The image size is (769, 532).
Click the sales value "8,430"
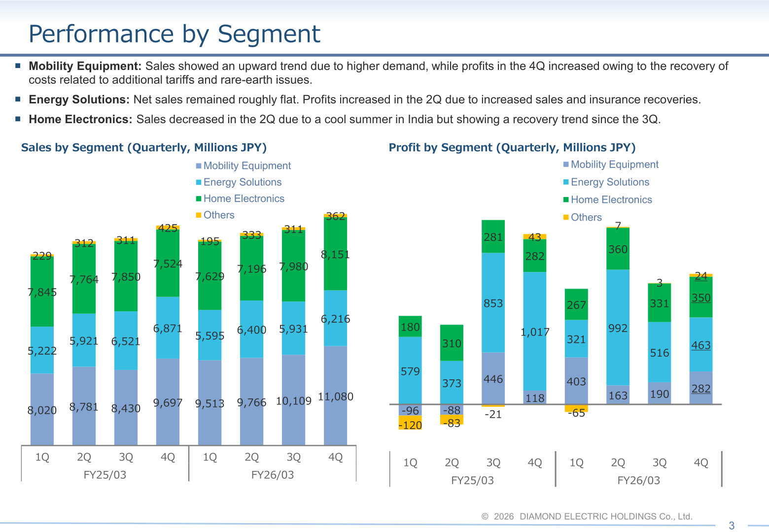tap(126, 408)
